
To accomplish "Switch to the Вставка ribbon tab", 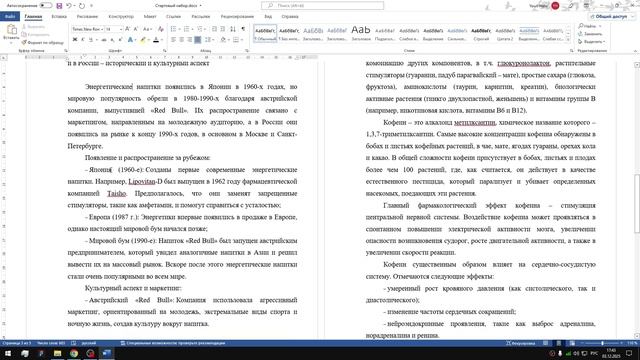I will (59, 17).
